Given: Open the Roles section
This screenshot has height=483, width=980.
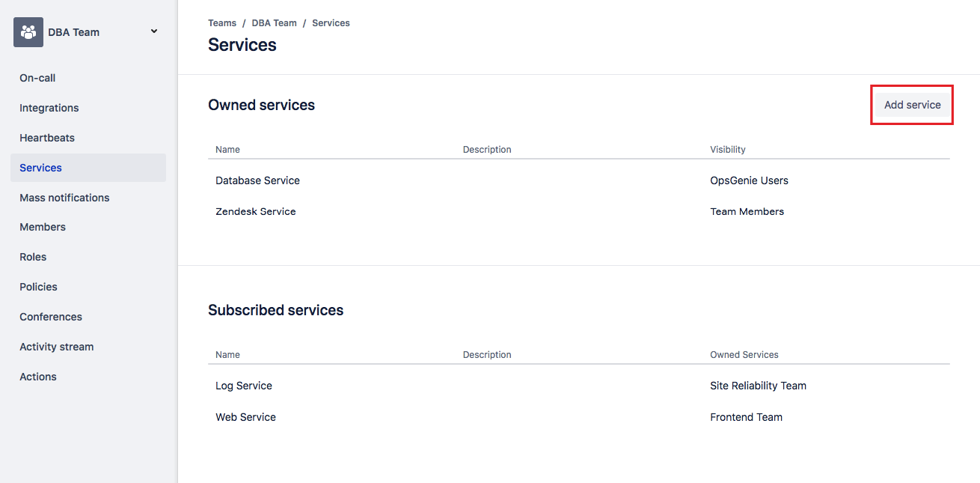Looking at the screenshot, I should pos(33,257).
